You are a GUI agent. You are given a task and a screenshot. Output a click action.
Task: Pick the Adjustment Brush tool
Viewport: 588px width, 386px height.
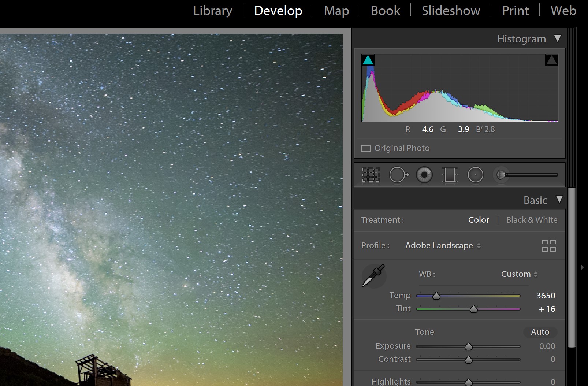click(x=502, y=175)
